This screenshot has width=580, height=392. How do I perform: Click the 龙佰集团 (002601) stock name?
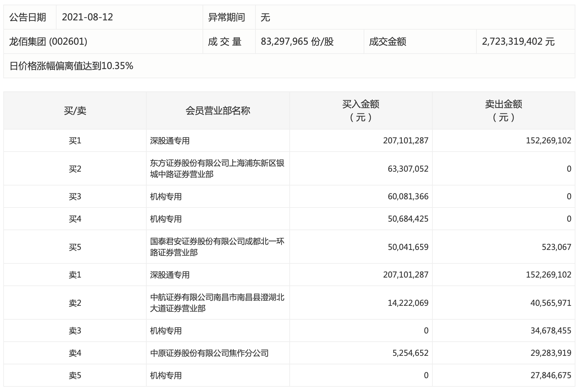[48, 42]
